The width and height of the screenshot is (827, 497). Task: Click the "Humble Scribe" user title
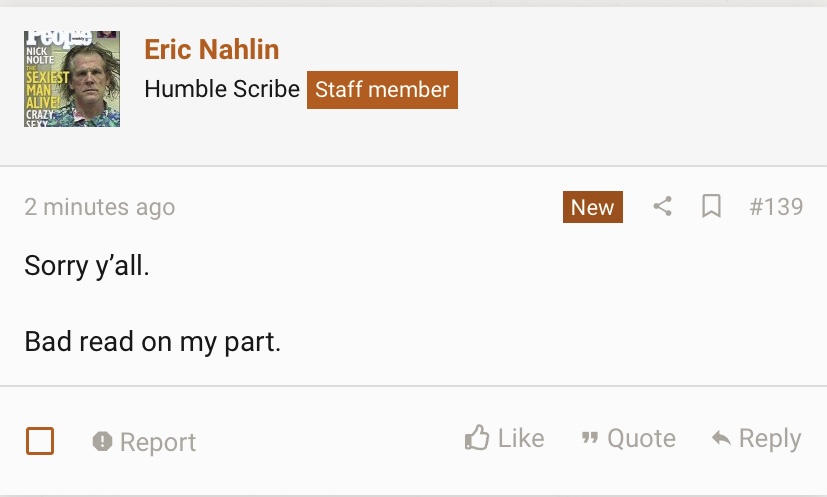click(x=222, y=89)
